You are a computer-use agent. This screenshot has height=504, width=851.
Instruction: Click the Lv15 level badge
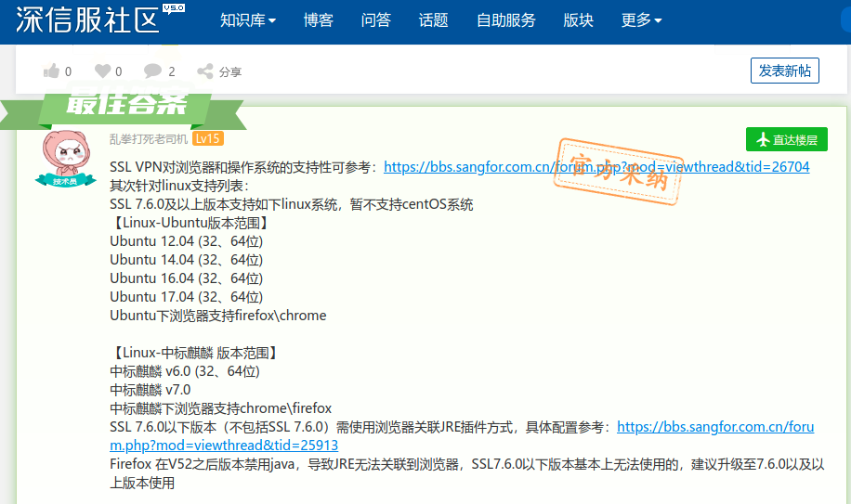[208, 138]
